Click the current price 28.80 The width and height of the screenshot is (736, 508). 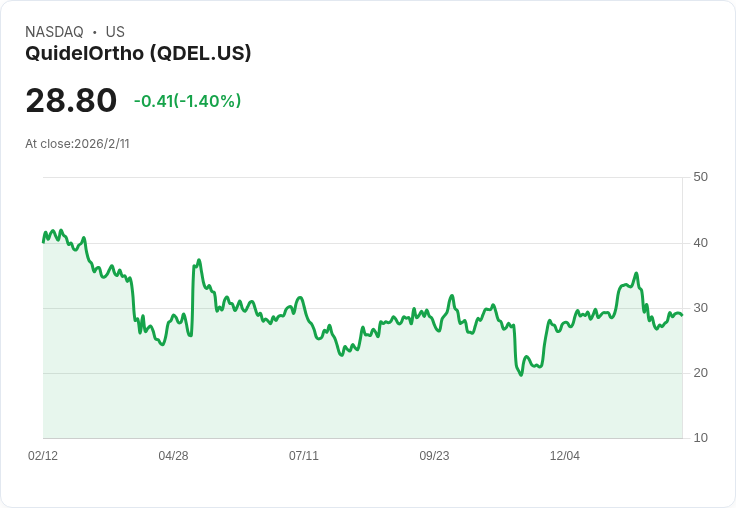(x=71, y=101)
